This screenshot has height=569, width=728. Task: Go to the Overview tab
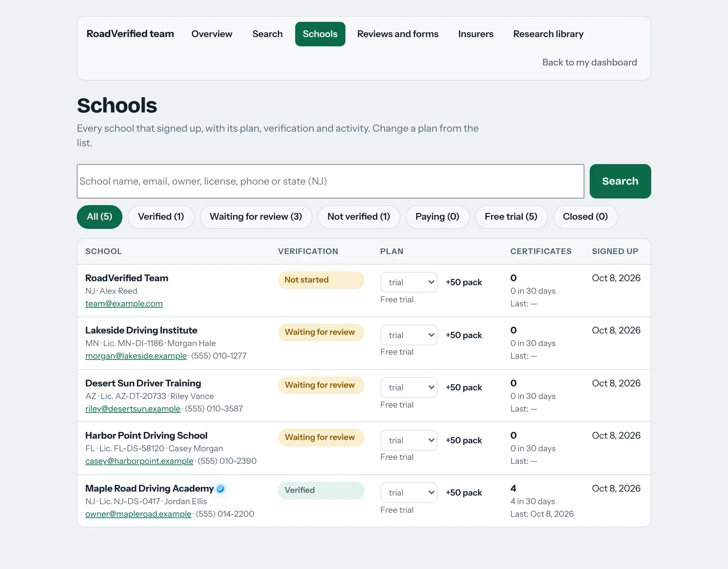[x=212, y=34]
